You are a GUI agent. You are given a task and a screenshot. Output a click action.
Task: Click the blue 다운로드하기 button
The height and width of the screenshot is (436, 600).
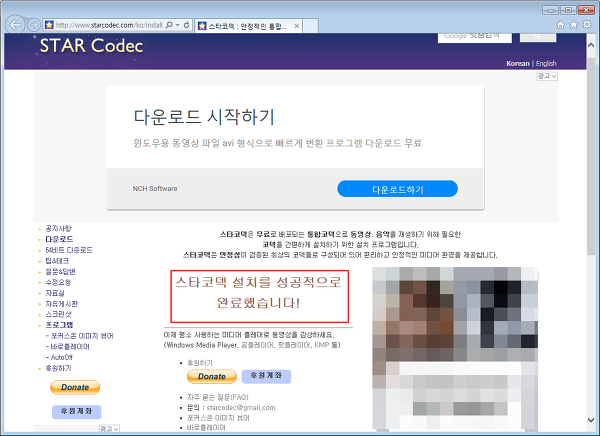pos(397,189)
